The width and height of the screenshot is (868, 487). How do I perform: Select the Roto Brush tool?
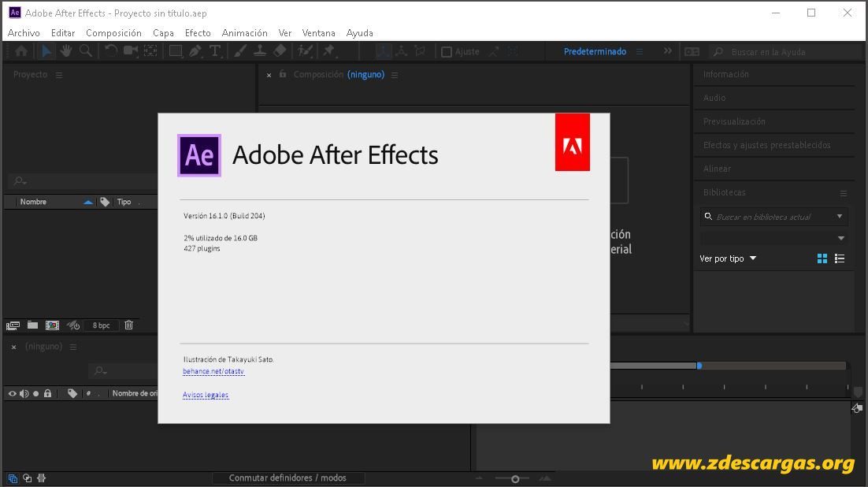point(305,51)
